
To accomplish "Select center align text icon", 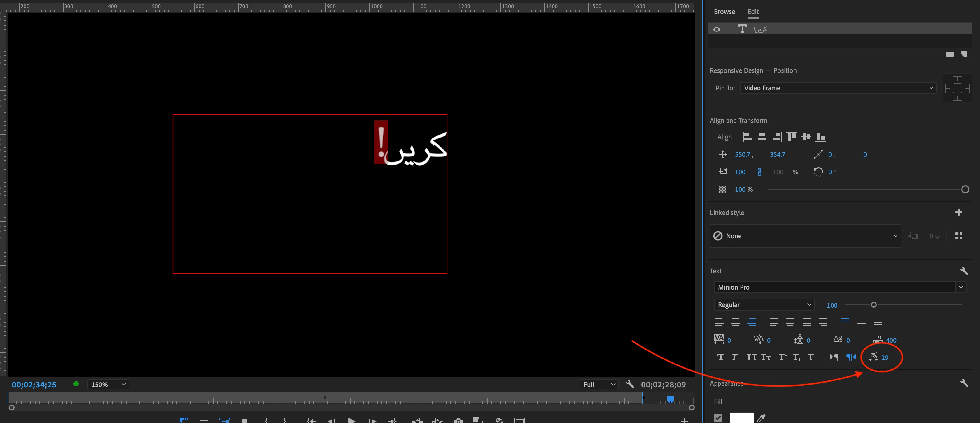I will (x=735, y=322).
